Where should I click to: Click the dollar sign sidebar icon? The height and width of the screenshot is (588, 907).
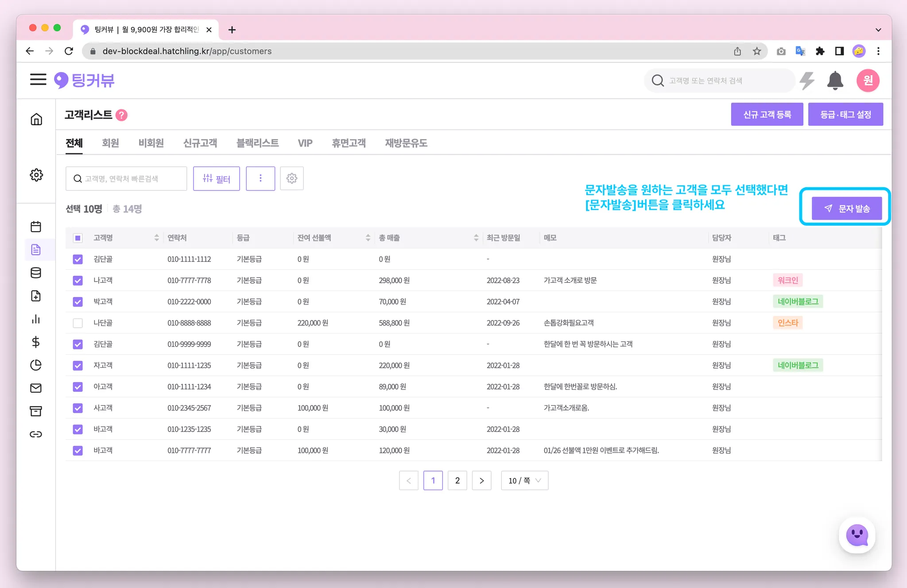tap(36, 342)
